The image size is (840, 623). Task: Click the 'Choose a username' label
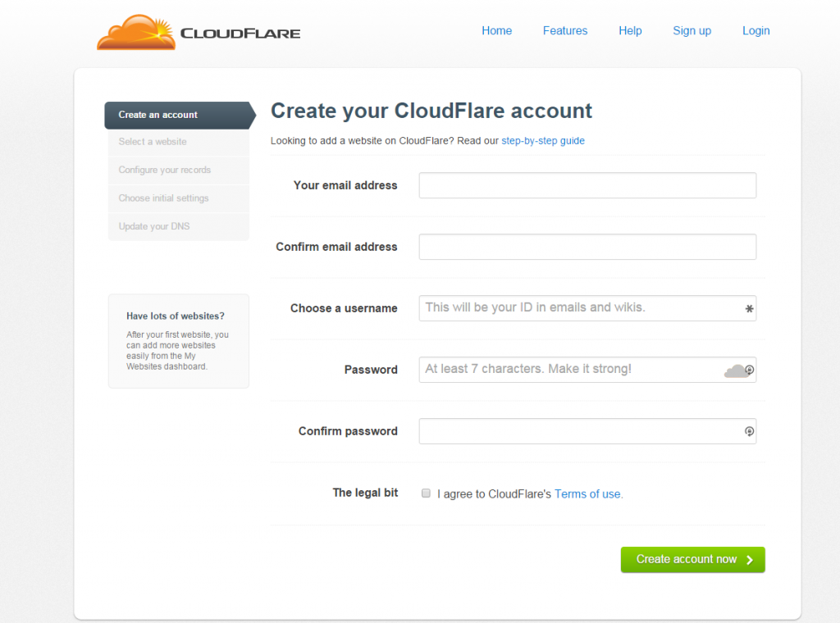tap(344, 308)
